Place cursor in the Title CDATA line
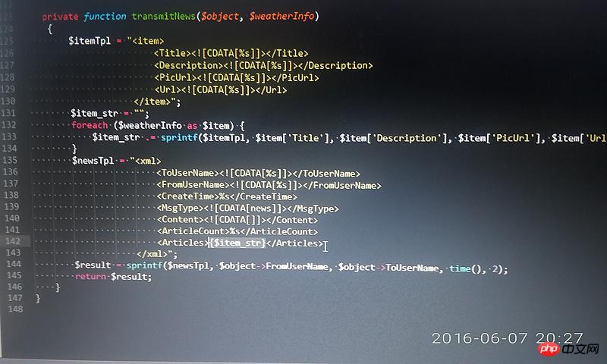Screen dimensions: 607x364 (231, 53)
